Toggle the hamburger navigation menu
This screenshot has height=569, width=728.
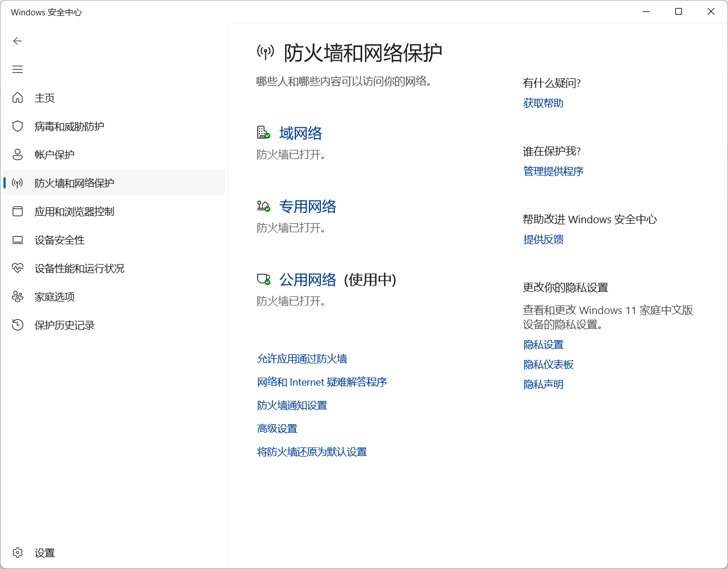tap(18, 69)
